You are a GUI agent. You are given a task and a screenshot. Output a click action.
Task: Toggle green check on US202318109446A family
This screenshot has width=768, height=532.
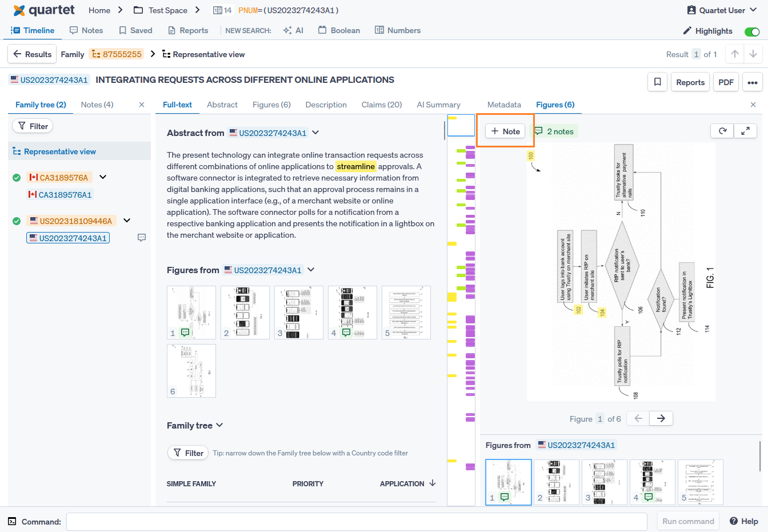17,221
